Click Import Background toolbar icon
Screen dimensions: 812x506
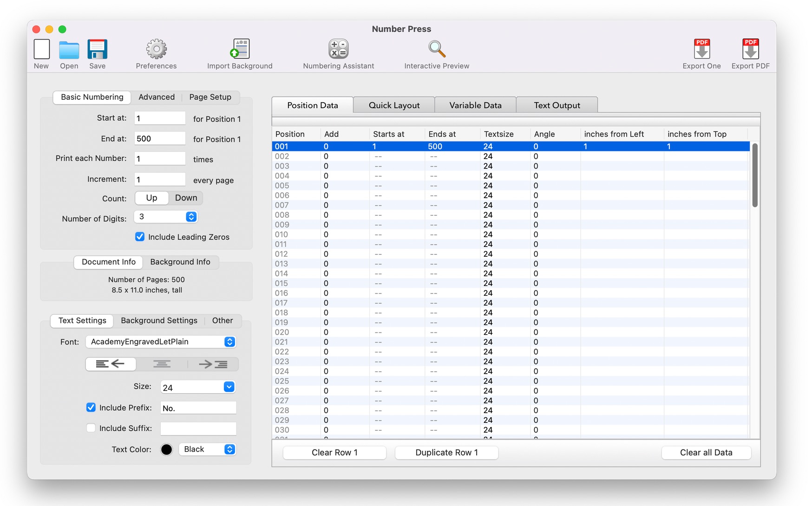point(240,54)
